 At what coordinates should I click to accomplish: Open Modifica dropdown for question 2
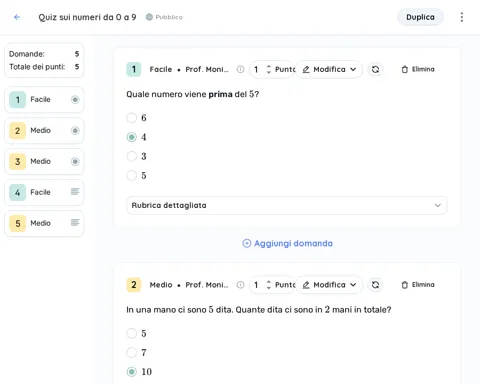(329, 285)
